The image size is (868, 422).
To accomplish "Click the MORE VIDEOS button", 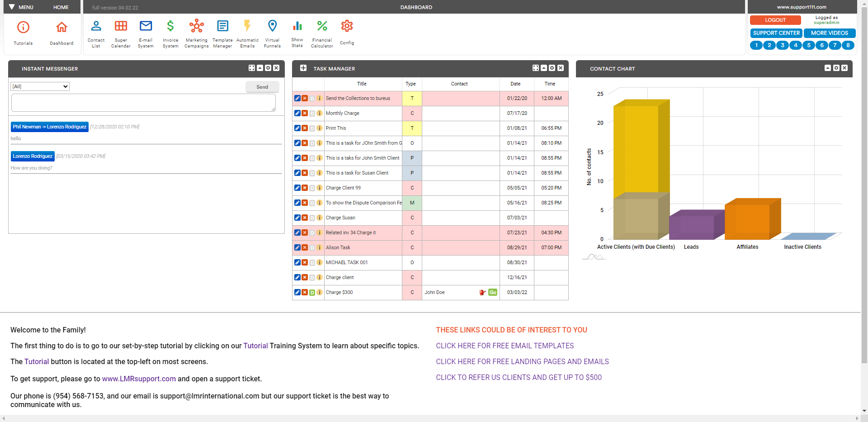I will [830, 33].
